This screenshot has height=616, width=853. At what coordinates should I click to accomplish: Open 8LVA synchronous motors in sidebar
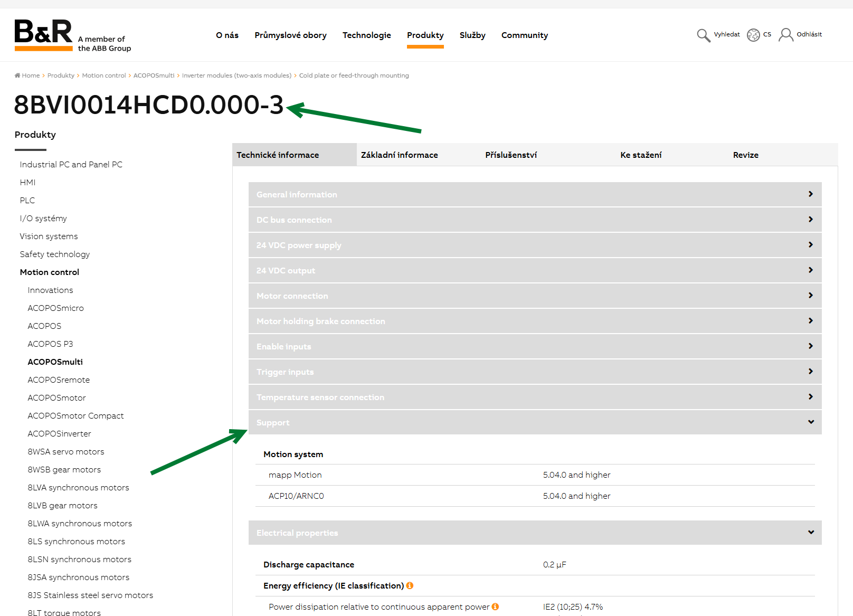tap(78, 488)
